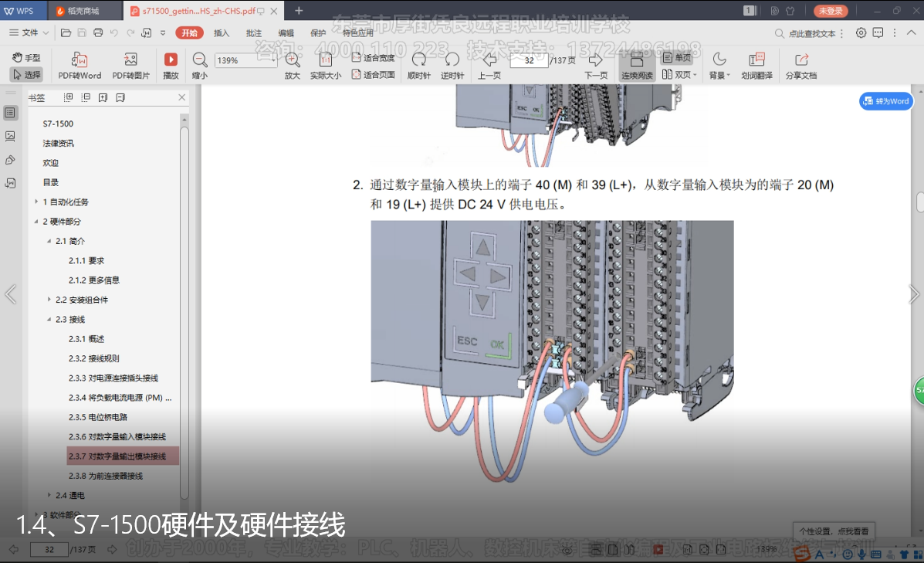Collapse the '2.1 简介' bookmark
Viewport: 924px width, 563px height.
tap(49, 241)
